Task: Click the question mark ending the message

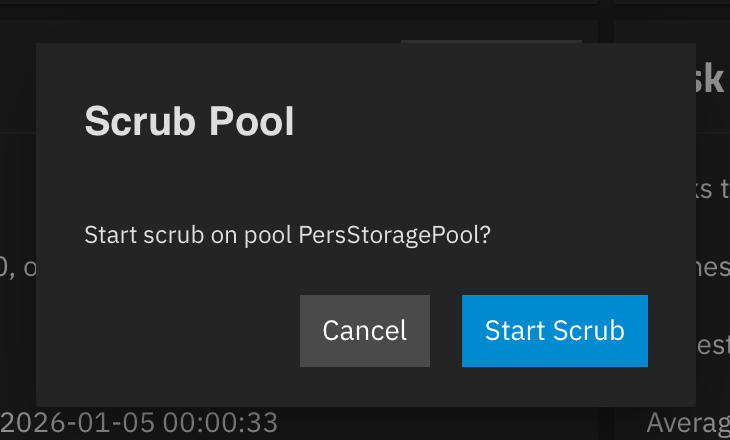Action: 485,236
